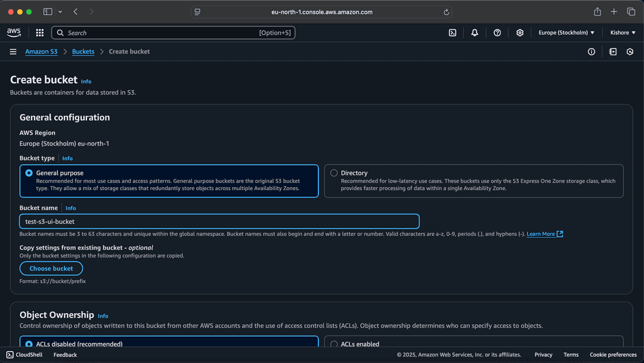Image resolution: width=644 pixels, height=363 pixels.
Task: Navigate to the Buckets breadcrumb
Action: click(83, 52)
